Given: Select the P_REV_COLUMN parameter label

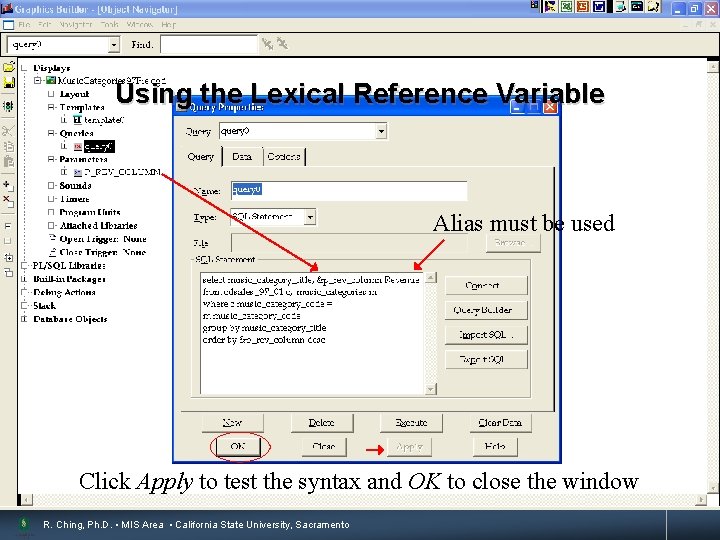Looking at the screenshot, I should point(123,173).
